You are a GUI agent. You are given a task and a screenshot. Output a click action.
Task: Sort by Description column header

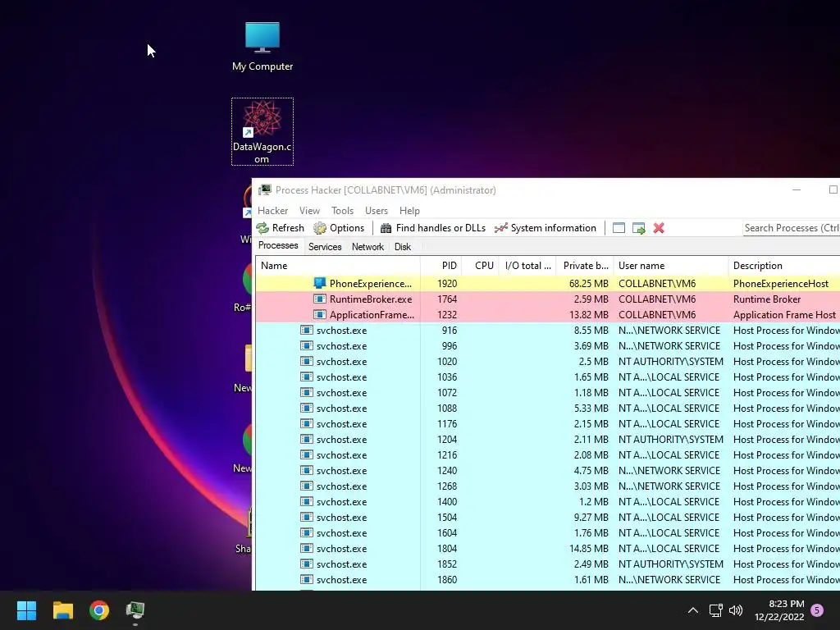(x=784, y=266)
